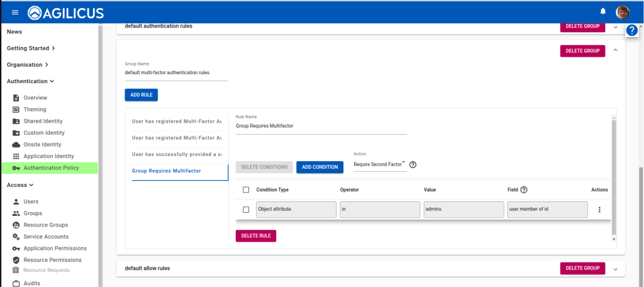Open the hamburger navigation menu
Image resolution: width=644 pixels, height=287 pixels.
tap(15, 12)
